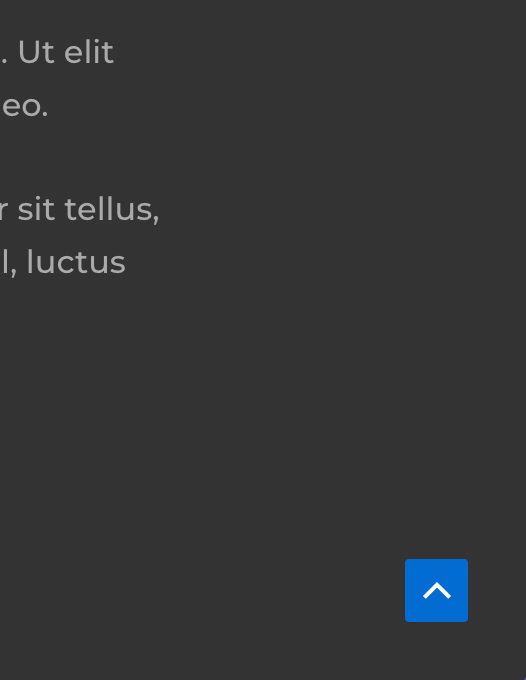526x680 pixels.
Task: Click the white upward chevron arrow icon
Action: coord(437,591)
